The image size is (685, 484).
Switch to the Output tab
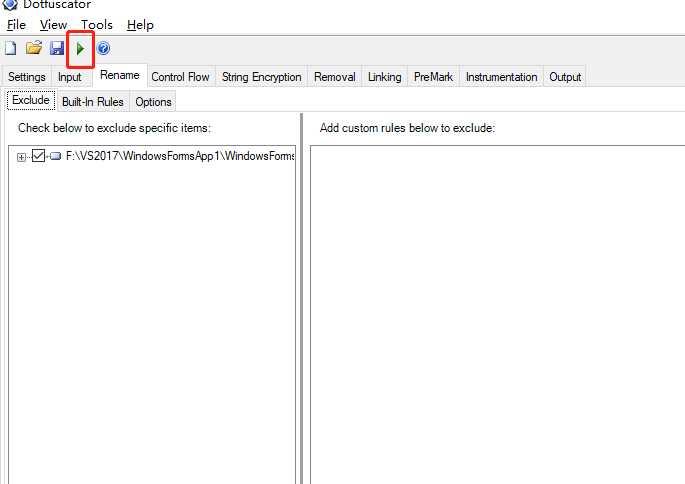[565, 77]
